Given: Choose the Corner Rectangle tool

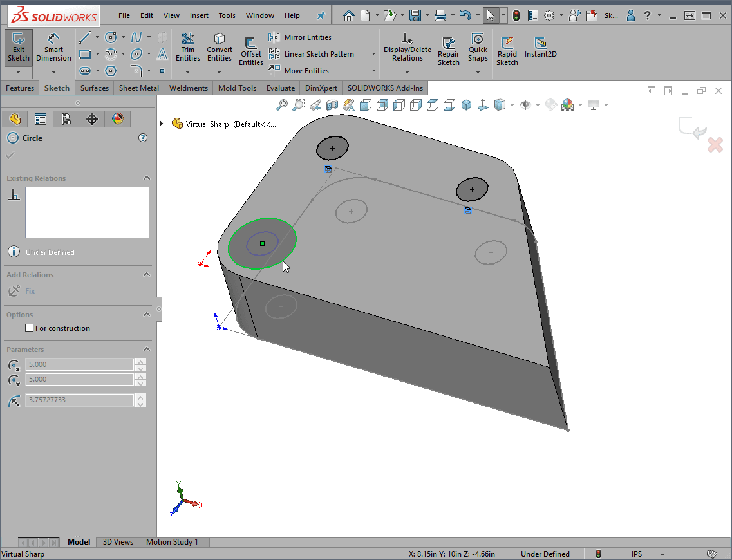Looking at the screenshot, I should pos(85,54).
